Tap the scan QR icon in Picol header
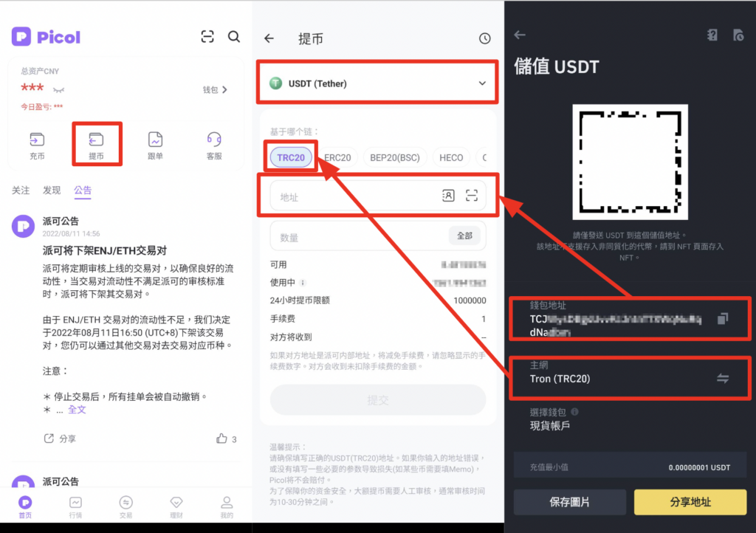Viewport: 756px width, 533px height. click(x=207, y=37)
